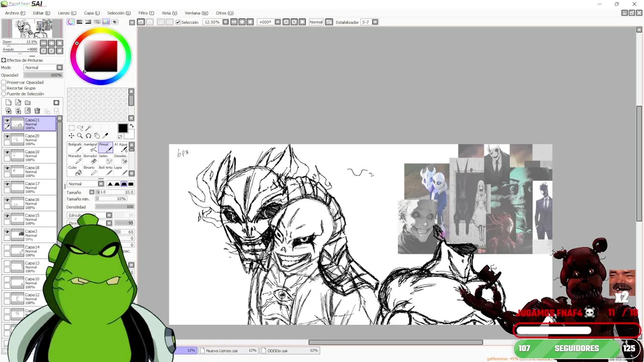Hide layer Capa19 via eye icon
The height and width of the screenshot is (362, 644).
coord(7,152)
